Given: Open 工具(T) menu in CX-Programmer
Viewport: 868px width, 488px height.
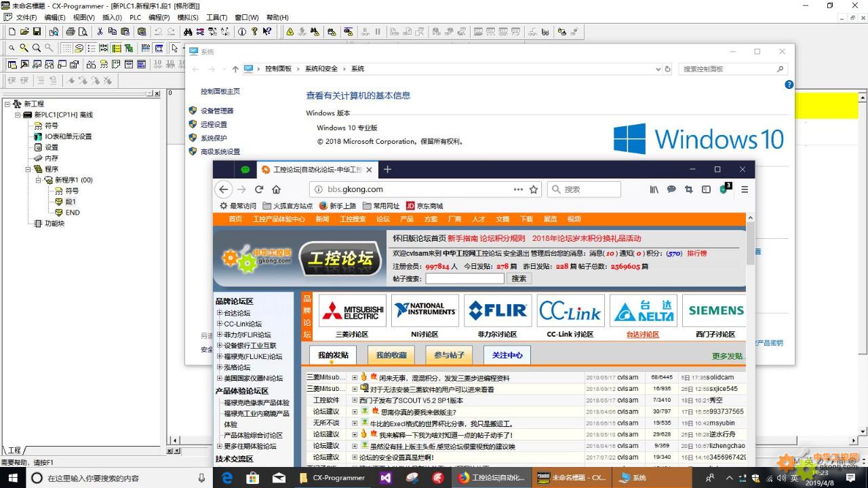Looking at the screenshot, I should [x=216, y=17].
